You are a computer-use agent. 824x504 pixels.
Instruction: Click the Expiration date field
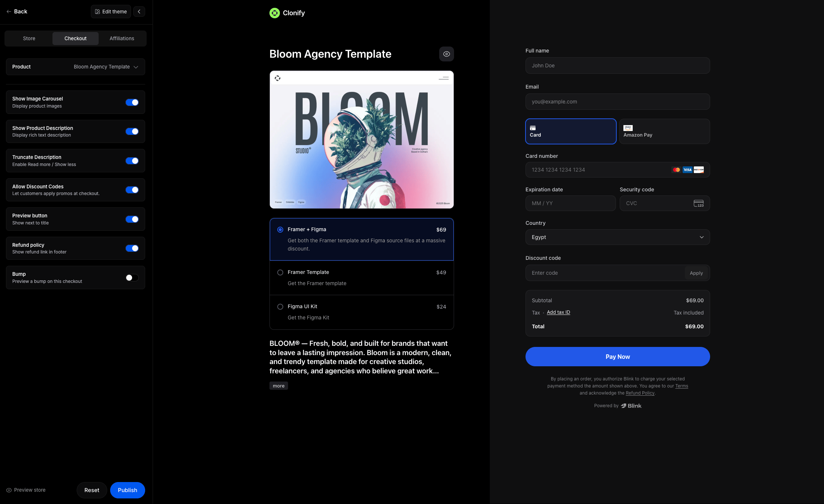pos(571,203)
